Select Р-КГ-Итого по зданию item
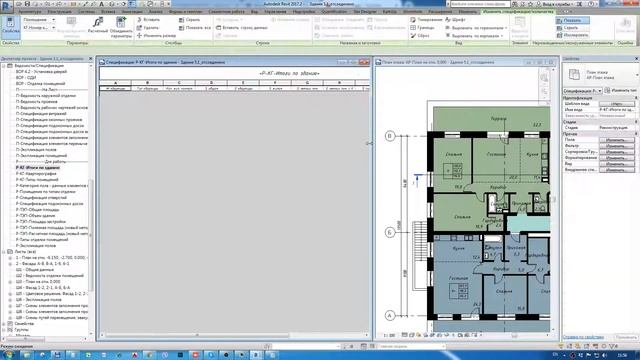 (x=38, y=167)
